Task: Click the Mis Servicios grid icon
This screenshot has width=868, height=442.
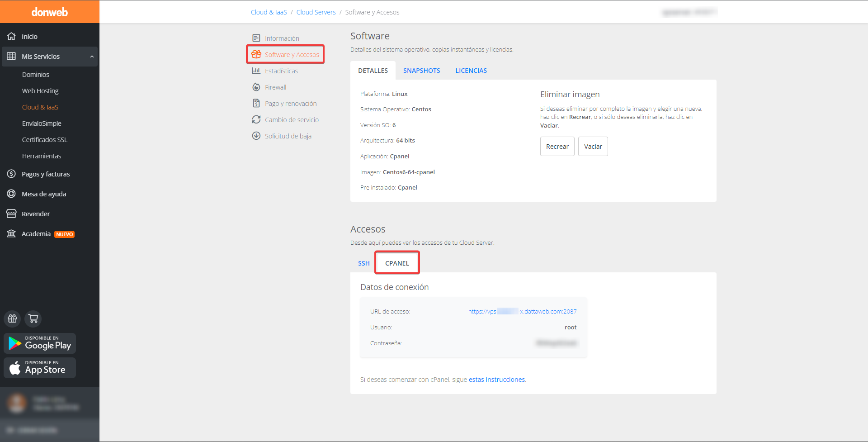Action: point(11,56)
